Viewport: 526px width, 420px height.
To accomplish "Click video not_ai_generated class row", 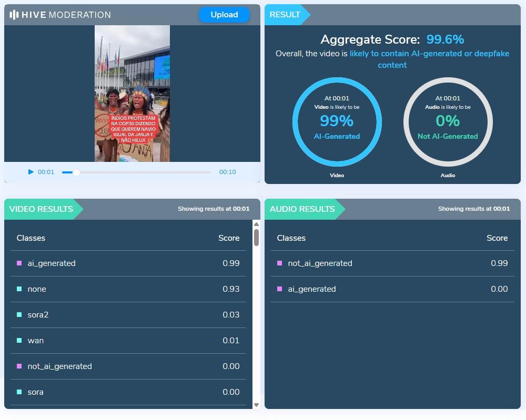I will 128,366.
